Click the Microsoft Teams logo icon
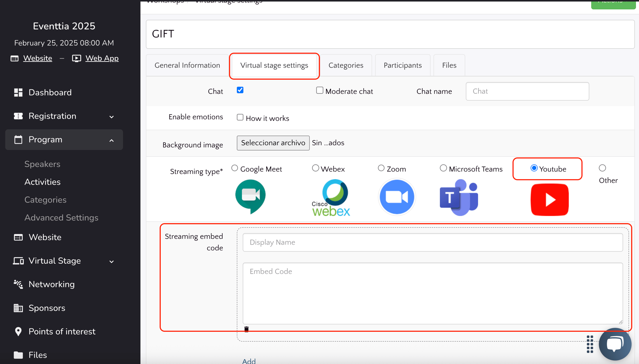 [x=459, y=197]
